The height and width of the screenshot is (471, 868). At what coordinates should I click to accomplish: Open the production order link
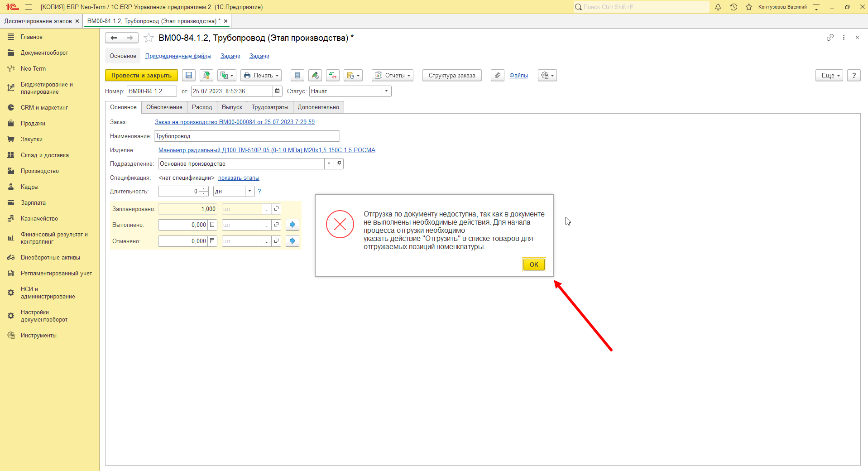[x=235, y=122]
